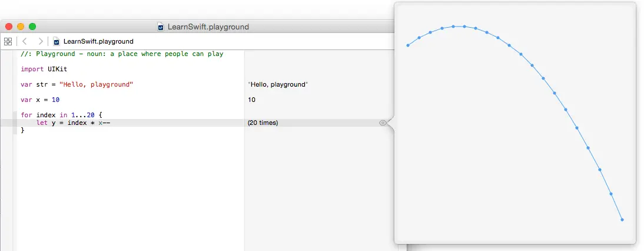This screenshot has height=251, width=644.
Task: Minimize the window with the yellow button
Action: [x=21, y=27]
